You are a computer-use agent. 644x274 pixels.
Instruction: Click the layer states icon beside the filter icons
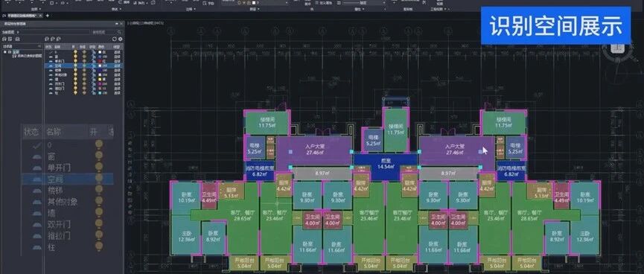click(18, 39)
